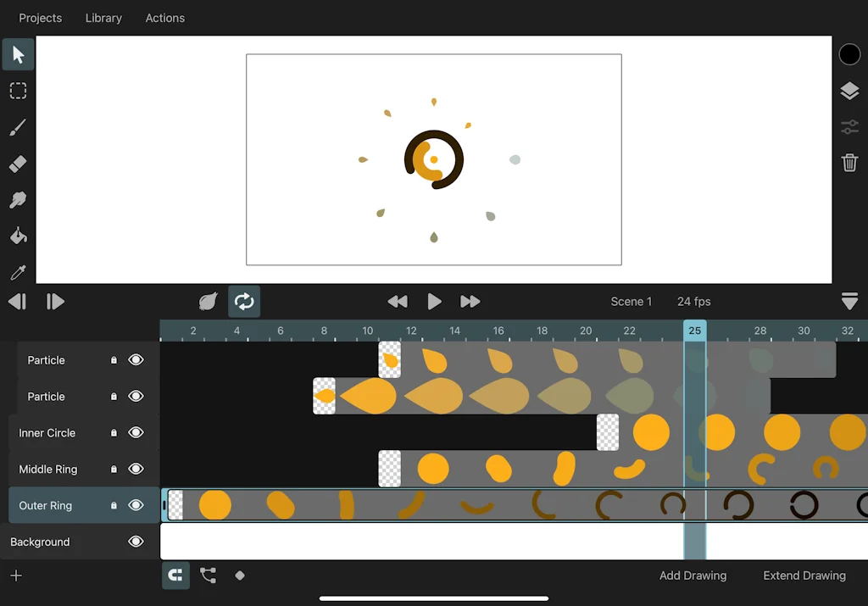Open the motion path nodes tool
Image resolution: width=868 pixels, height=606 pixels.
209,575
